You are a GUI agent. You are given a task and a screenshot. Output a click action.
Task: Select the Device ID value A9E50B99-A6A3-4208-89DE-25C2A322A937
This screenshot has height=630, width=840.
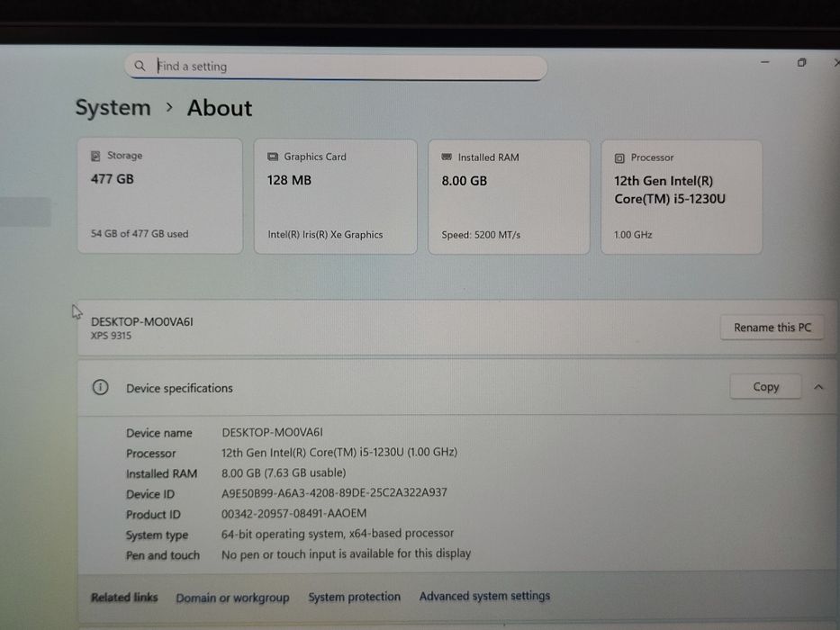pyautogui.click(x=334, y=493)
